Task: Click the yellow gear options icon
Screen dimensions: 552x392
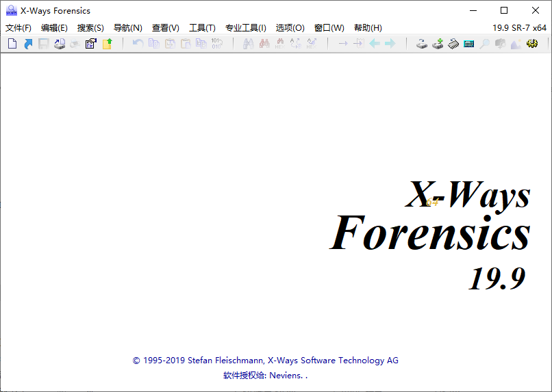Action: coord(532,44)
